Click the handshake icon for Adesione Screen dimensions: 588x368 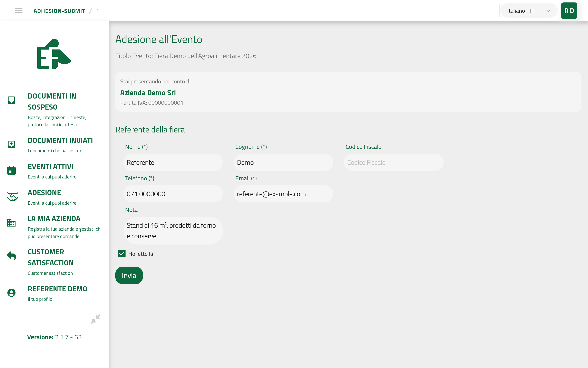pos(12,197)
